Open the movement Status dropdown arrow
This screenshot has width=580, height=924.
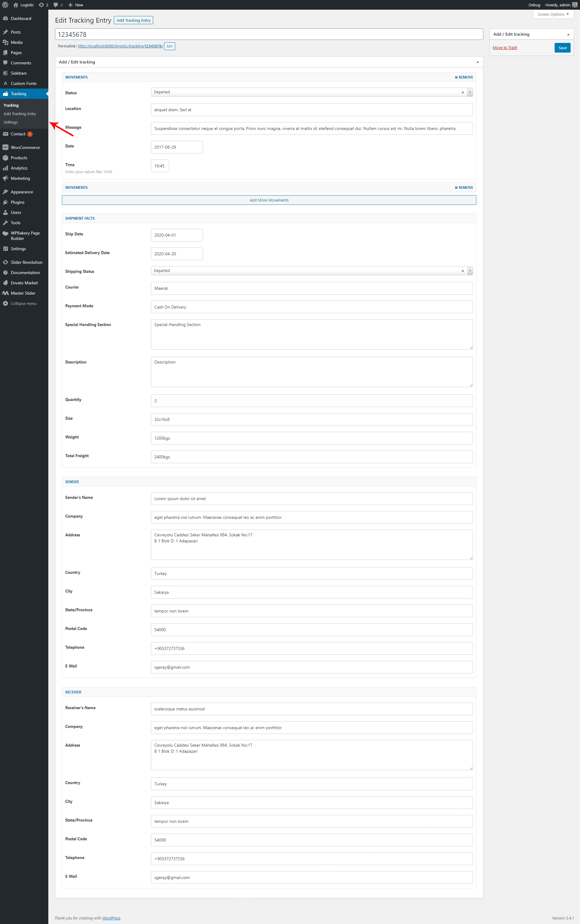(470, 92)
